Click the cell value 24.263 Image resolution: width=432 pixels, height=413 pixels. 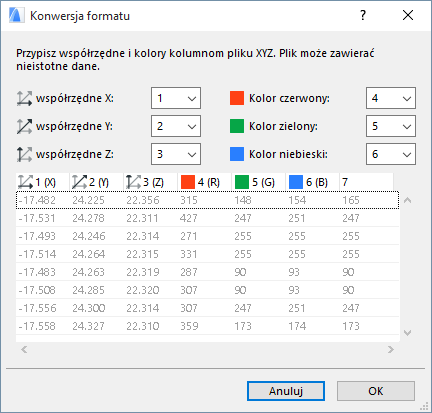(89, 272)
